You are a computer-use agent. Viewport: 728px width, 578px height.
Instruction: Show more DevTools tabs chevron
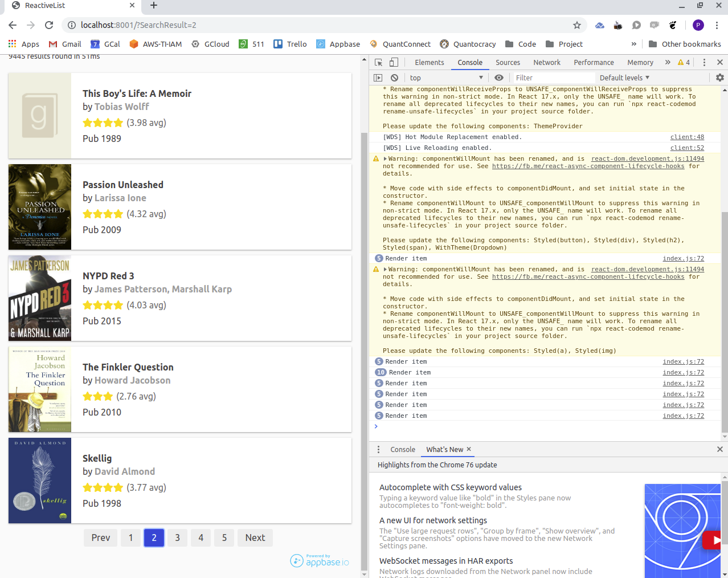[668, 62]
